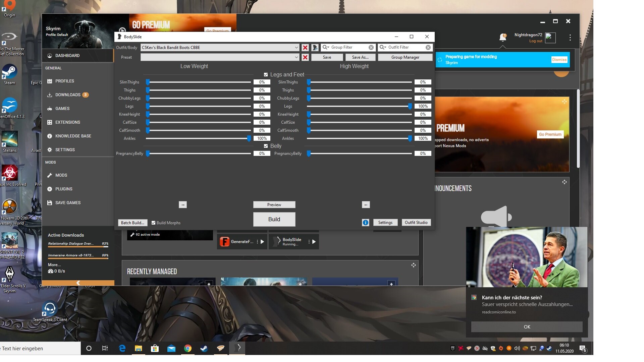Open the Steam desktop shortcut
Image resolution: width=644 pixels, height=362 pixels.
click(9, 74)
